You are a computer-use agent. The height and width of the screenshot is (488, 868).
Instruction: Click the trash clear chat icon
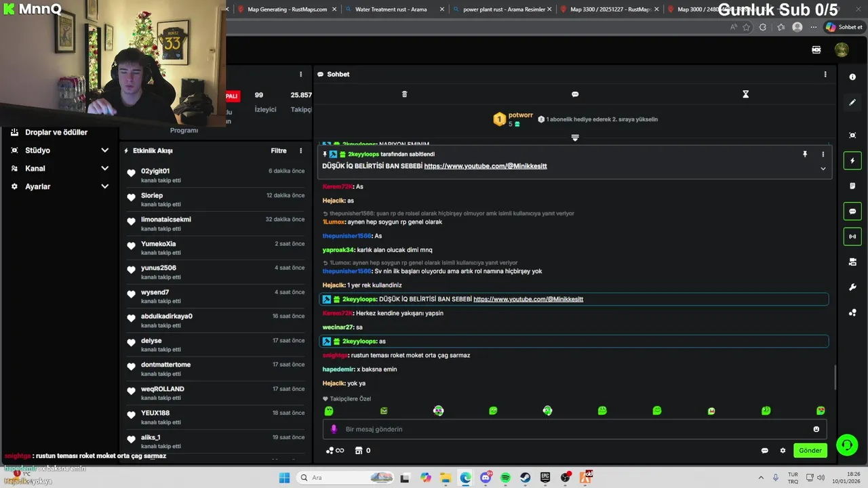click(x=404, y=94)
